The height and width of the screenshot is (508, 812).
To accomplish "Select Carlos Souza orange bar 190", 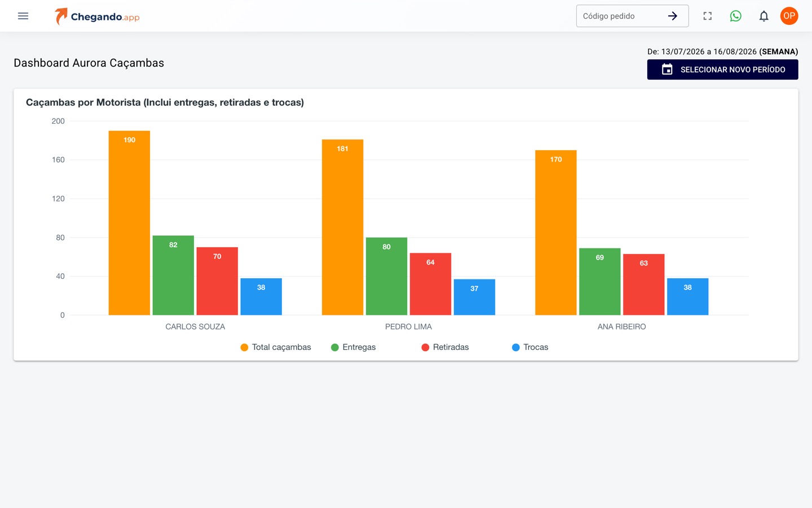I will pyautogui.click(x=129, y=223).
